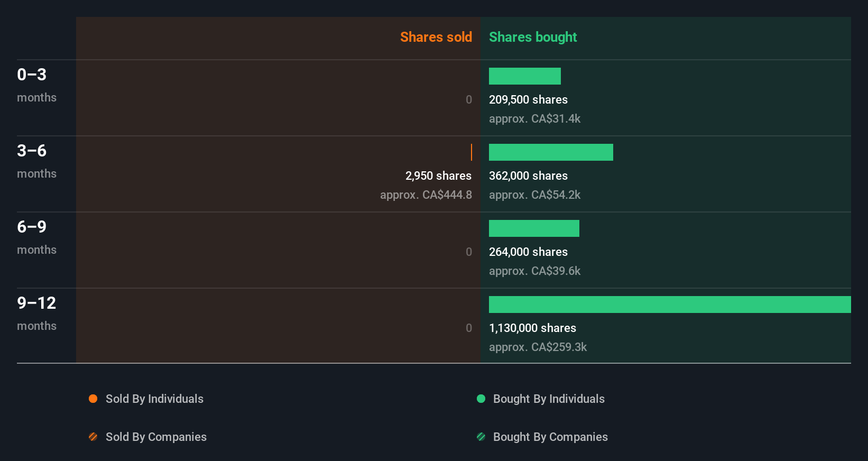Click the 2,950 shares sold value

pos(438,176)
